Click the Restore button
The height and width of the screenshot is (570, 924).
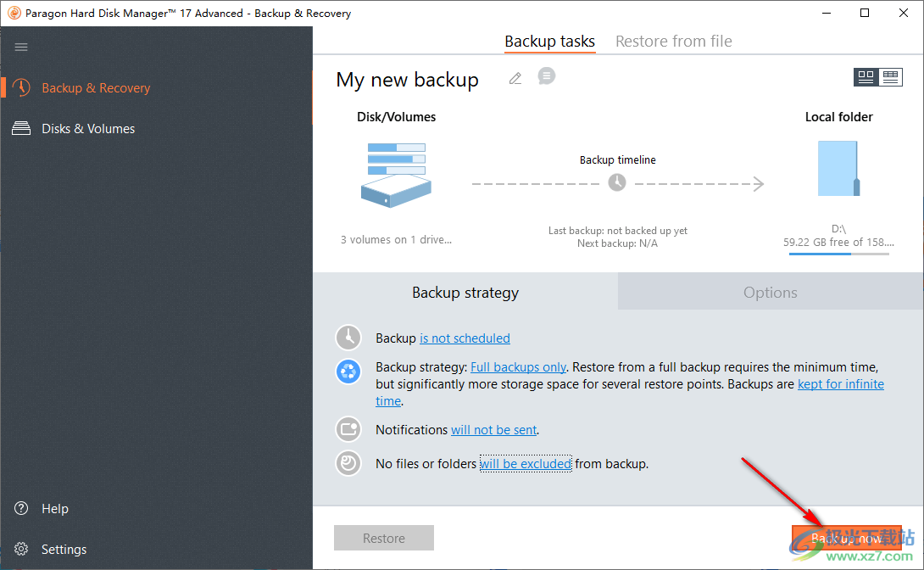pos(384,538)
